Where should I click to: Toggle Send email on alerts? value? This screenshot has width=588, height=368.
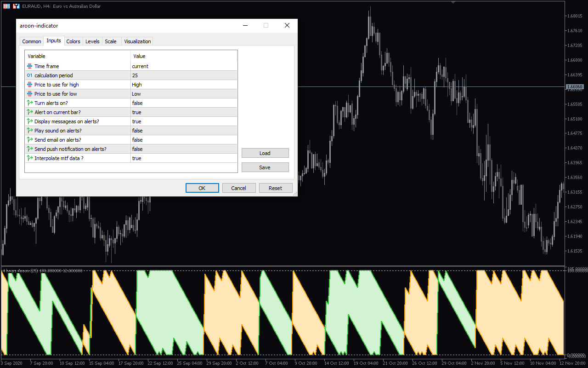[184, 140]
